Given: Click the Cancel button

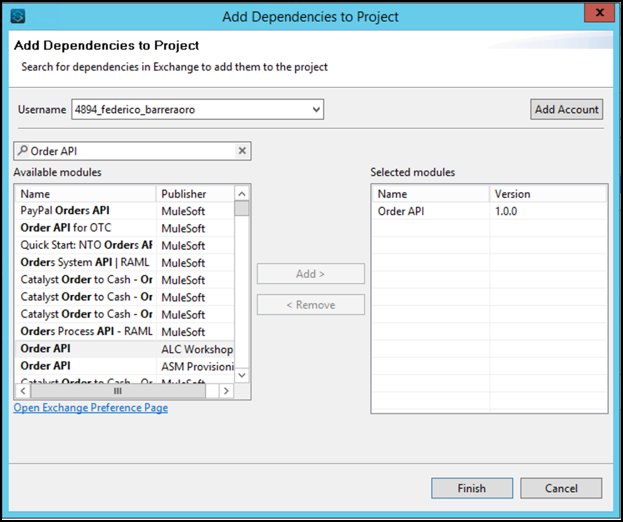Looking at the screenshot, I should pos(561,488).
